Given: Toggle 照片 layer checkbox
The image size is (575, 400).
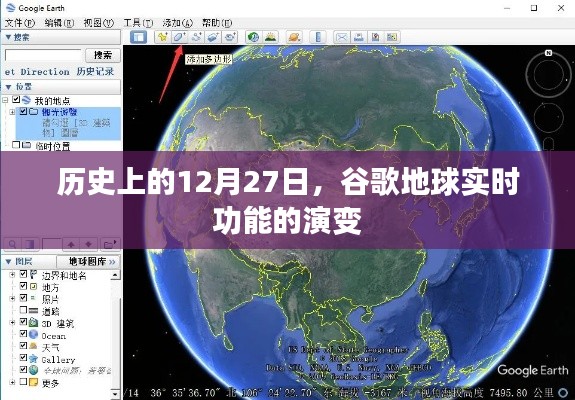Looking at the screenshot, I should [23, 298].
